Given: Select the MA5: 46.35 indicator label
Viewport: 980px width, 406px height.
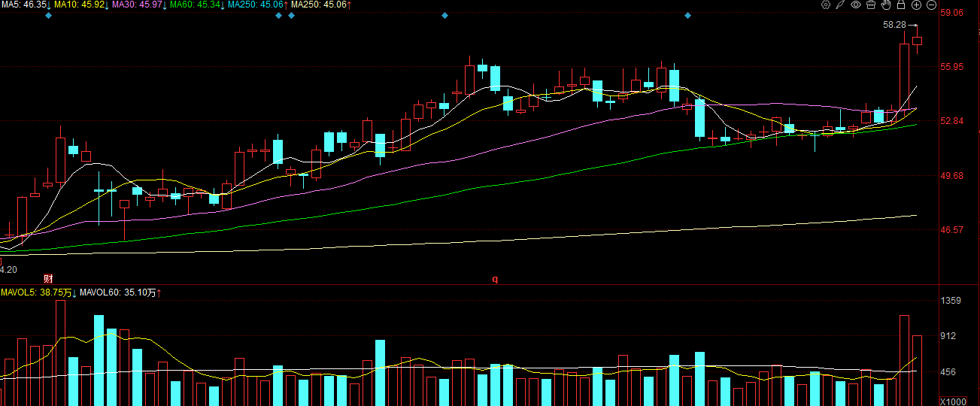Looking at the screenshot, I should pos(26,5).
